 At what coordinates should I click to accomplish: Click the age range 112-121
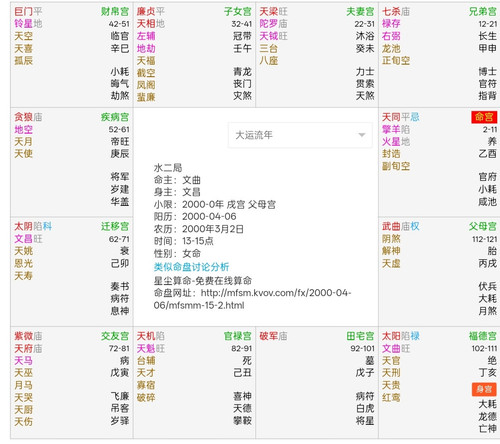point(484,239)
